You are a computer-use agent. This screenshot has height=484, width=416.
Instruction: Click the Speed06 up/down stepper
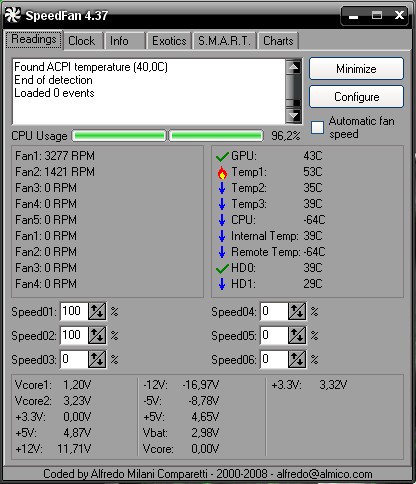pyautogui.click(x=297, y=359)
